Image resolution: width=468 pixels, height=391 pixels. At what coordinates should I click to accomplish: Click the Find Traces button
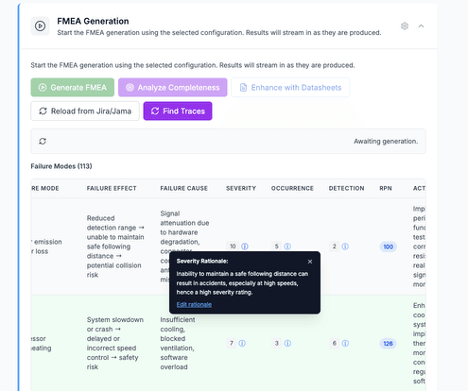click(178, 111)
